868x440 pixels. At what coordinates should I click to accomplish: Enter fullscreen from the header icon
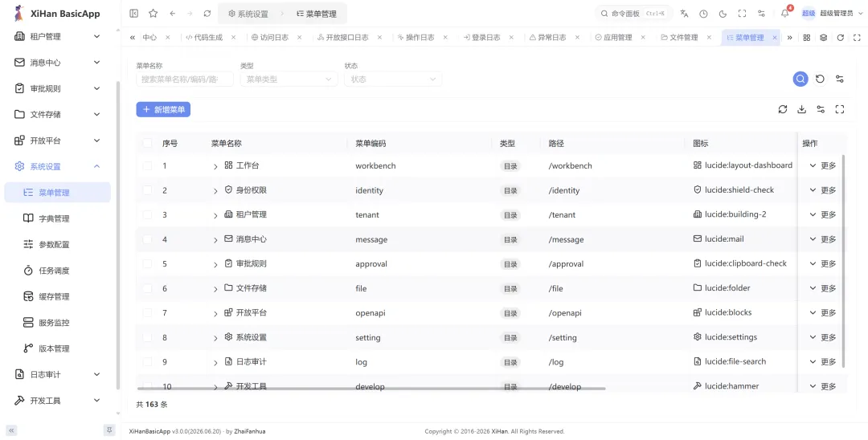click(743, 14)
